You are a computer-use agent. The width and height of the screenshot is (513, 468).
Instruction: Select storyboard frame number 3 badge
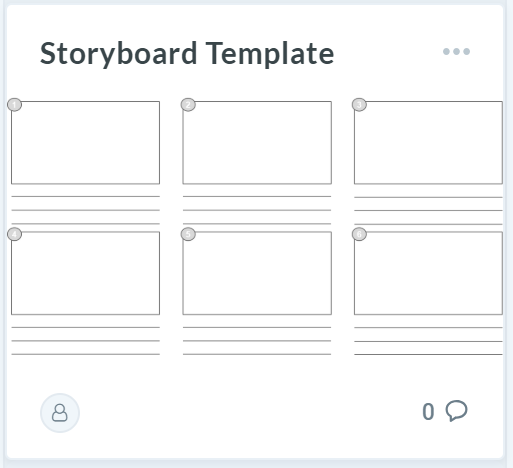pos(359,105)
